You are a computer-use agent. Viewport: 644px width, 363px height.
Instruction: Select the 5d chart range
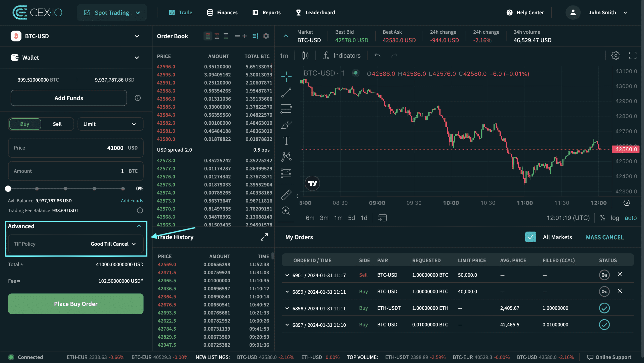pyautogui.click(x=351, y=218)
